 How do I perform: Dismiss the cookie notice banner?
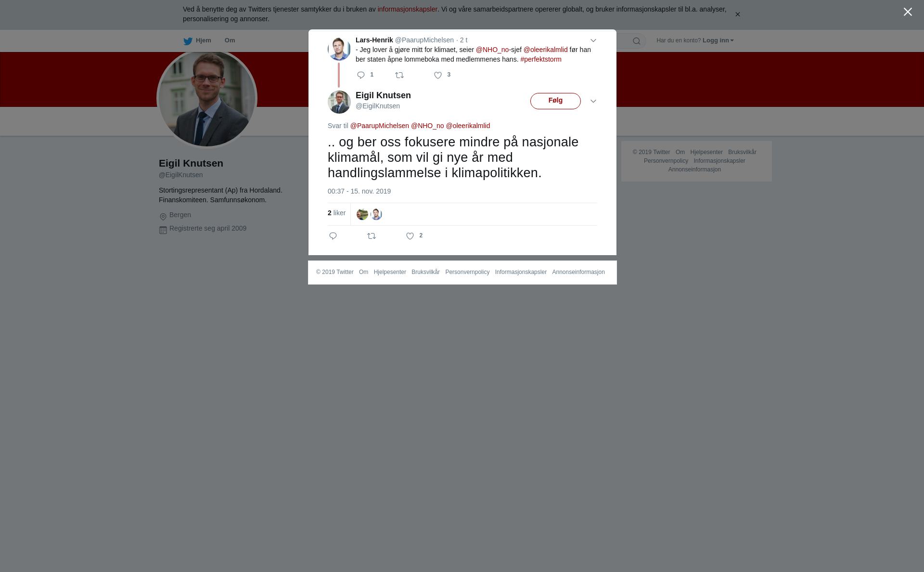[737, 14]
